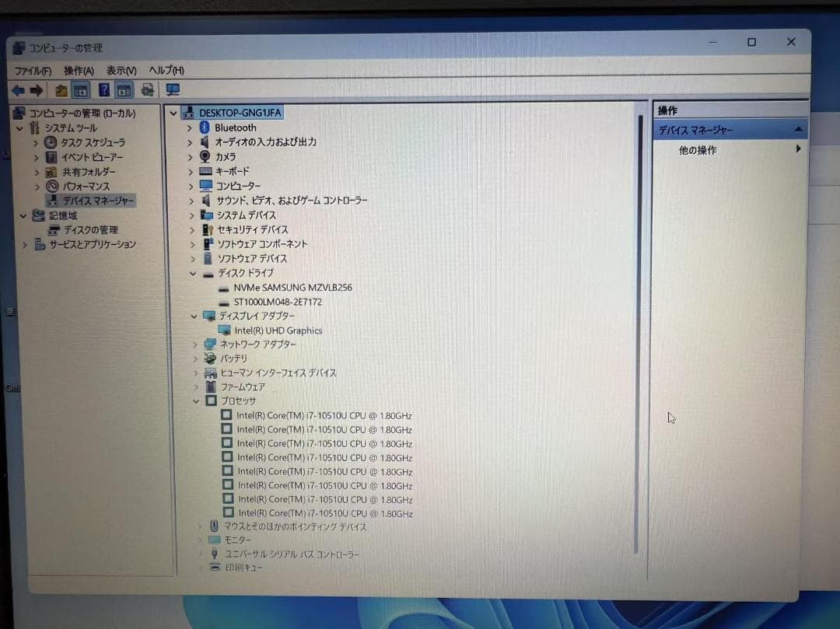The width and height of the screenshot is (840, 629).
Task: Click the DESKTOP-GNG1JFA computer name
Action: (242, 113)
